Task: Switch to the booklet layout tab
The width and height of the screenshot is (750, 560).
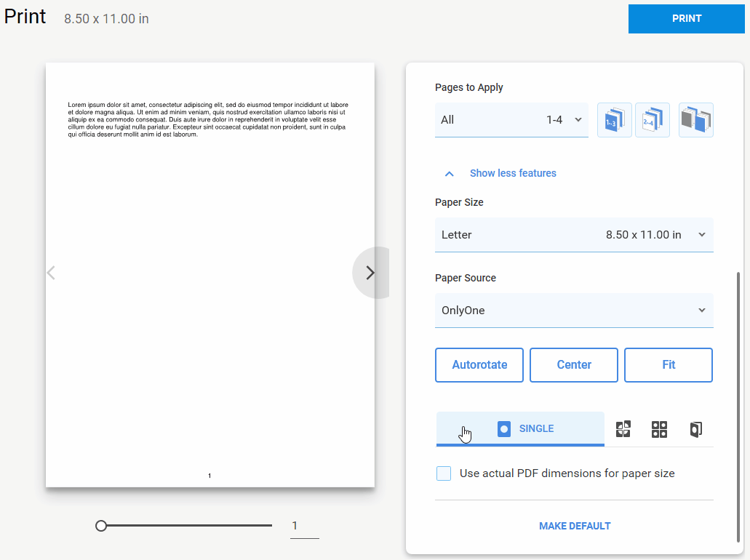Action: coord(696,429)
